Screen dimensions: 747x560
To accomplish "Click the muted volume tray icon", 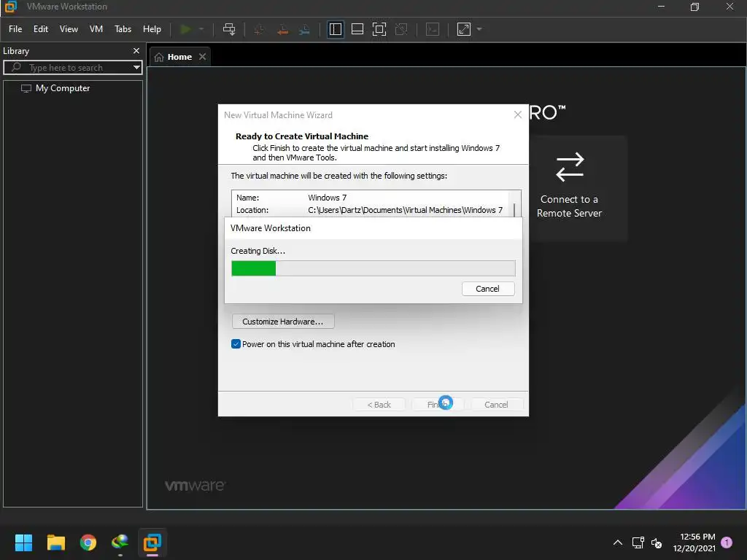I will 657,542.
